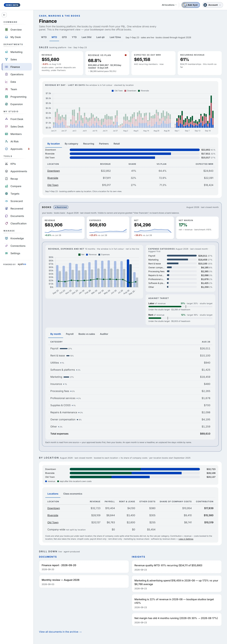Toggle the Old Town legend swatch

[x=113, y=91]
